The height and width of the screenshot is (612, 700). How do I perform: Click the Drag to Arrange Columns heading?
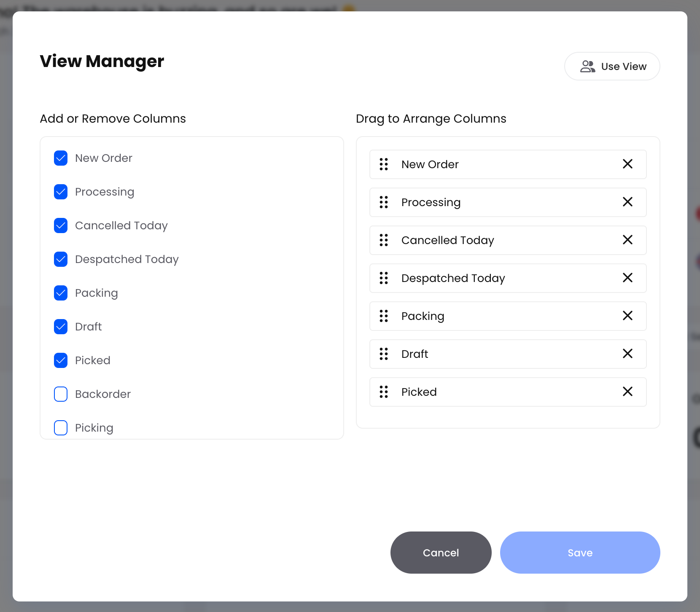pyautogui.click(x=431, y=119)
